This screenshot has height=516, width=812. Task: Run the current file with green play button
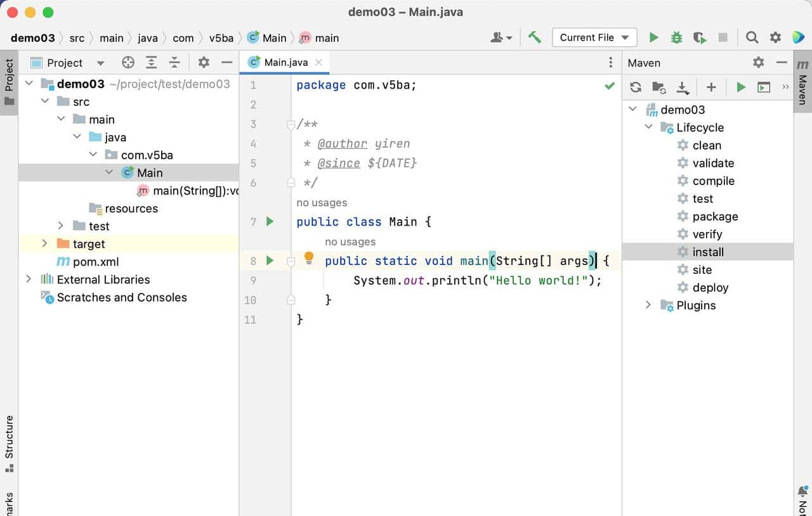click(653, 37)
